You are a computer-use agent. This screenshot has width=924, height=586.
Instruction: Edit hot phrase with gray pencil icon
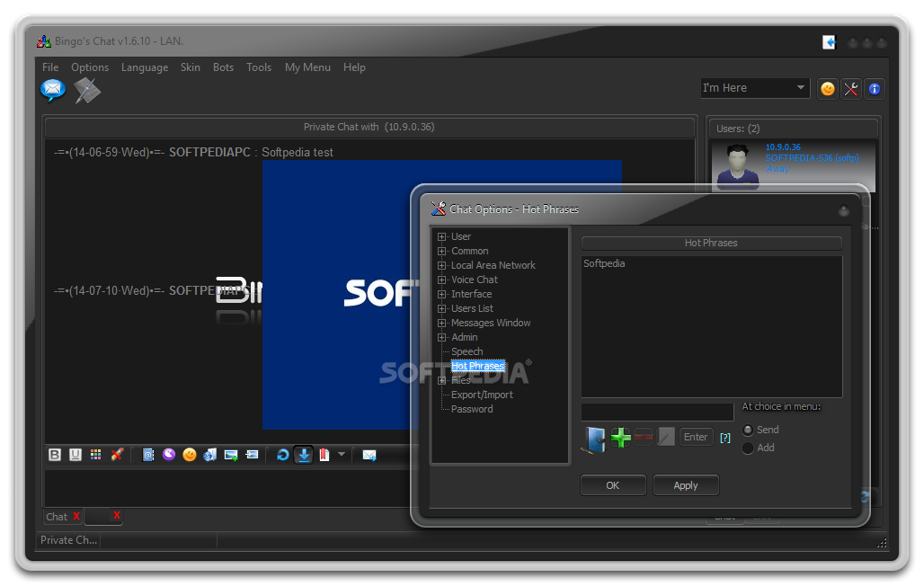pos(666,437)
